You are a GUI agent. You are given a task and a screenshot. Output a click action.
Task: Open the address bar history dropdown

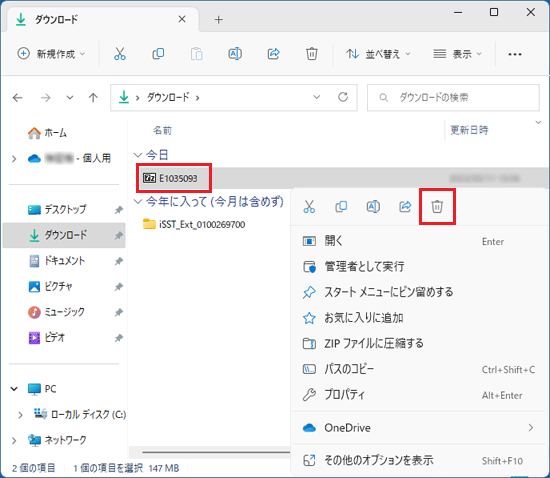[x=316, y=97]
